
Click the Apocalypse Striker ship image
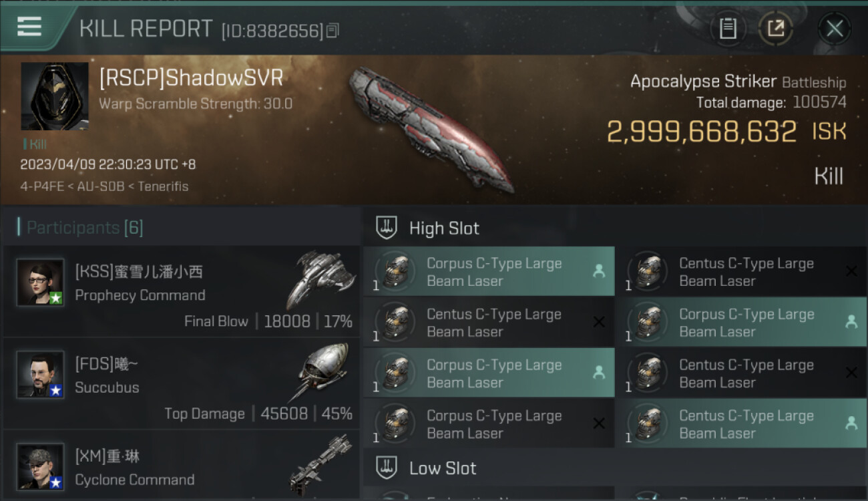(431, 128)
